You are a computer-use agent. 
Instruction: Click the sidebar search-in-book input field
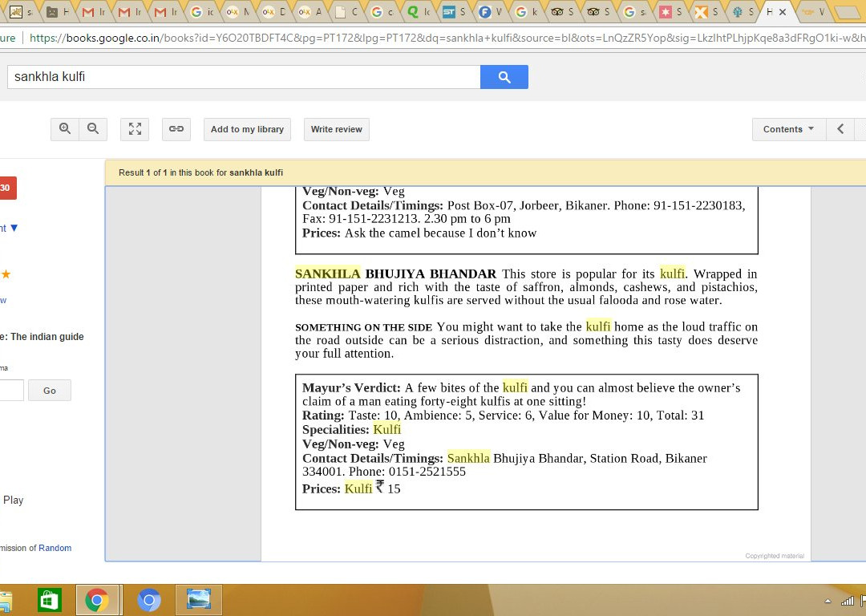click(11, 390)
